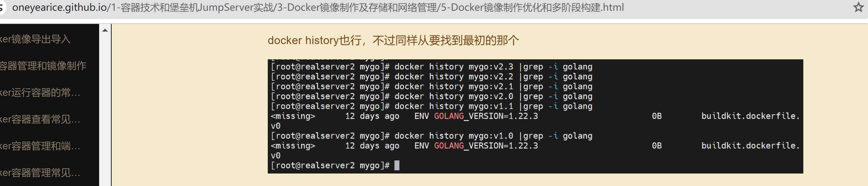Open the 'ker镜像导出导入' sidebar entry

point(35,39)
